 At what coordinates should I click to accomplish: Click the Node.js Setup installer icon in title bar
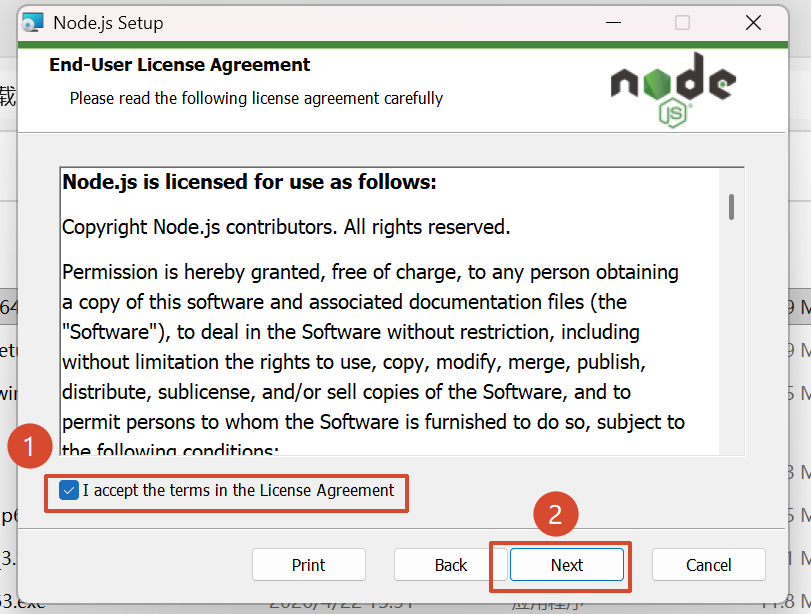click(x=33, y=22)
